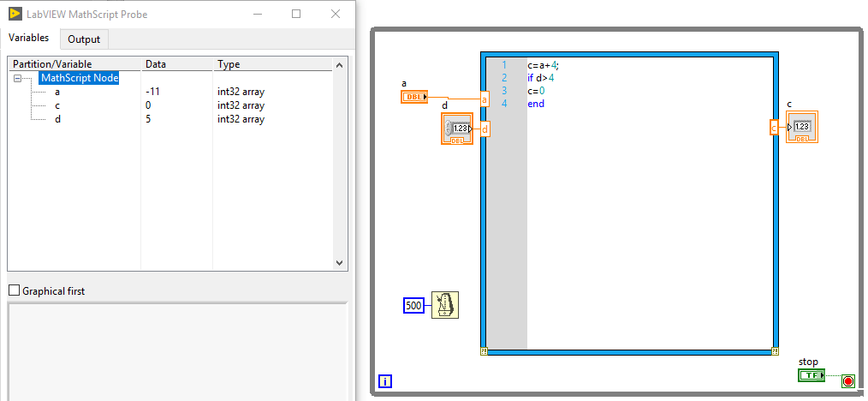
Task: Click the loop conditional stop terminal
Action: (848, 381)
